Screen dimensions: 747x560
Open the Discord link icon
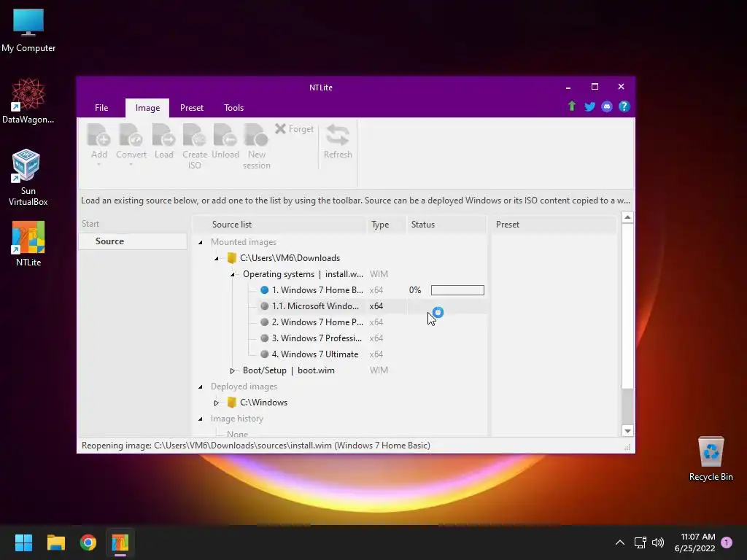coord(607,106)
